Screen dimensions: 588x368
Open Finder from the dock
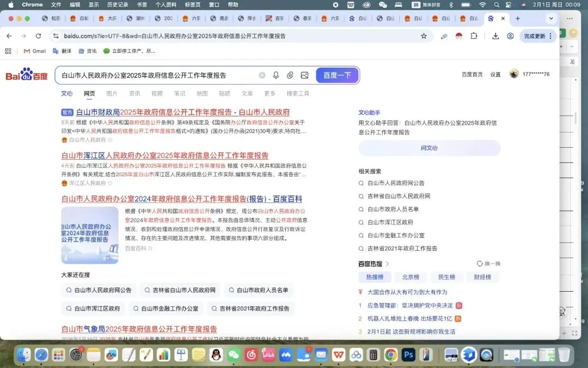pyautogui.click(x=24, y=354)
